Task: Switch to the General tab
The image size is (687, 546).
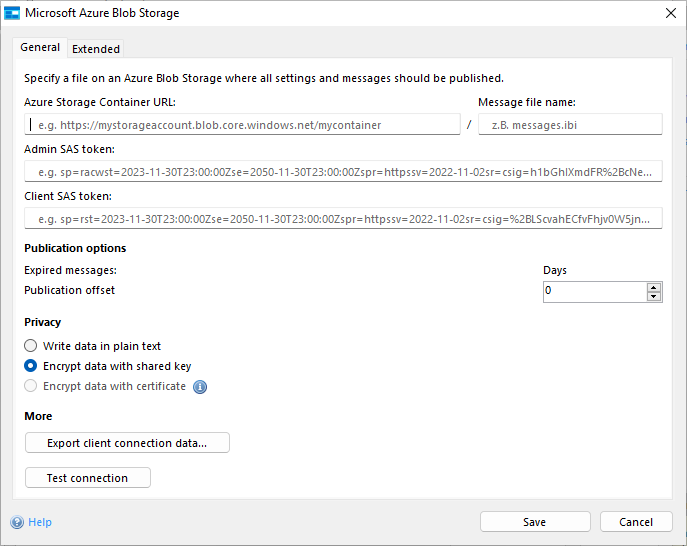Action: 40,48
